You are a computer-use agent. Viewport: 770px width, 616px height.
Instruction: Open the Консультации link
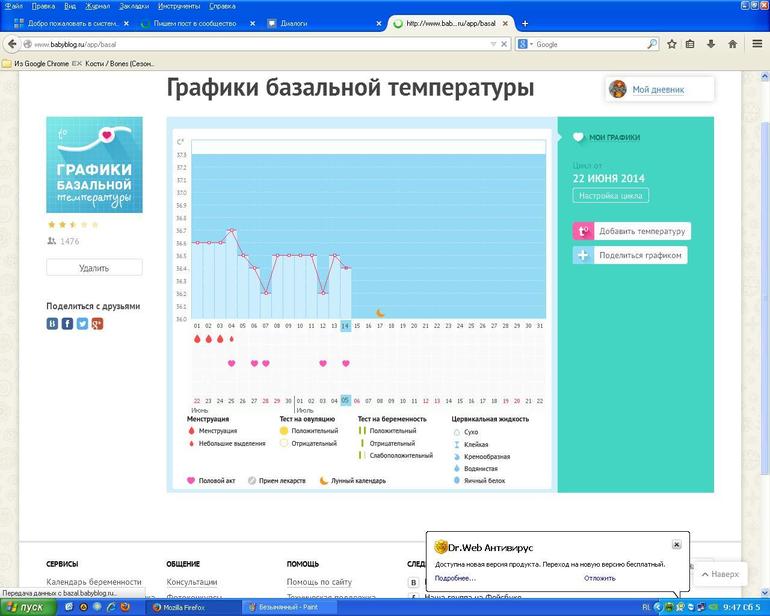[192, 582]
